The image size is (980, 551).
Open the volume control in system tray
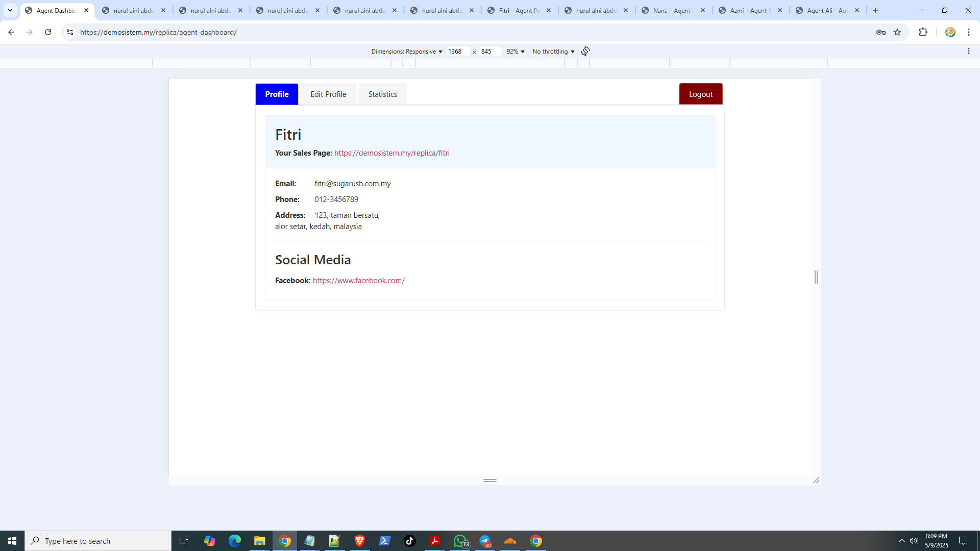914,541
